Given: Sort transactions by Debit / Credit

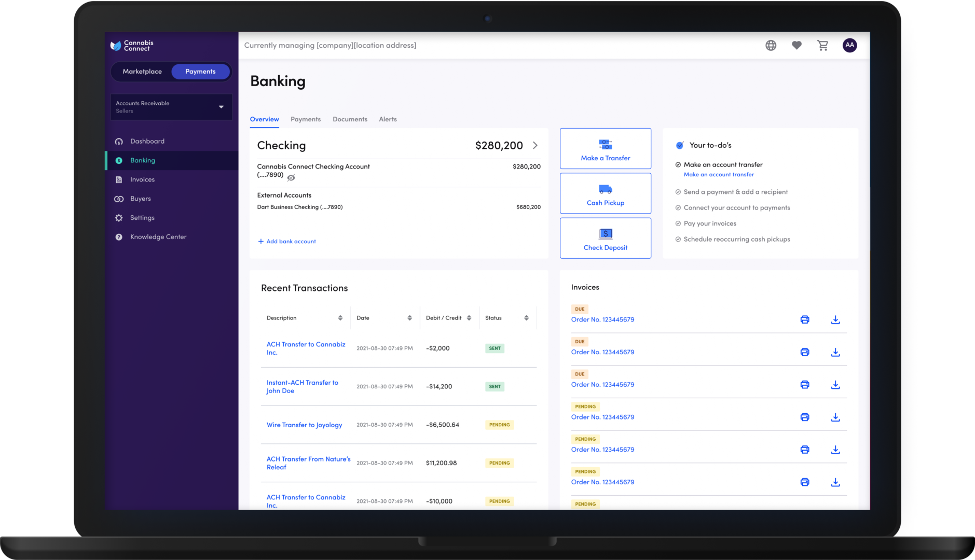Looking at the screenshot, I should (x=469, y=318).
